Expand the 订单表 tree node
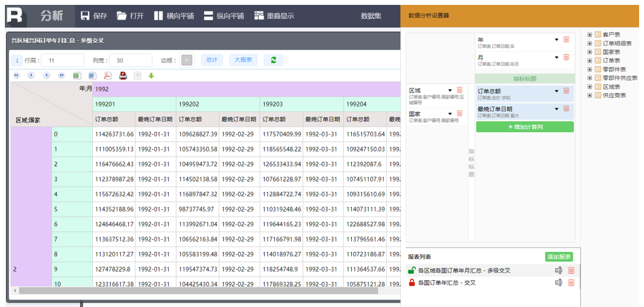 590,61
